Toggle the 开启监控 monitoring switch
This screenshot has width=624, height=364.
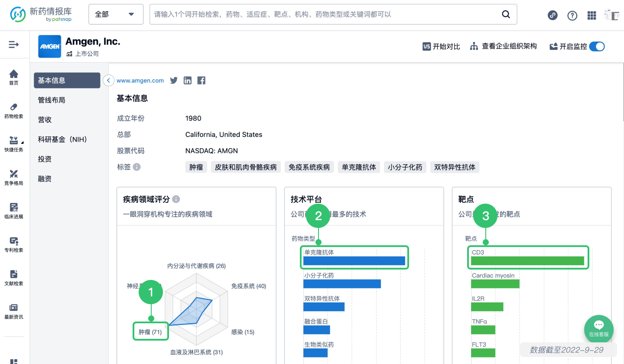(x=597, y=46)
